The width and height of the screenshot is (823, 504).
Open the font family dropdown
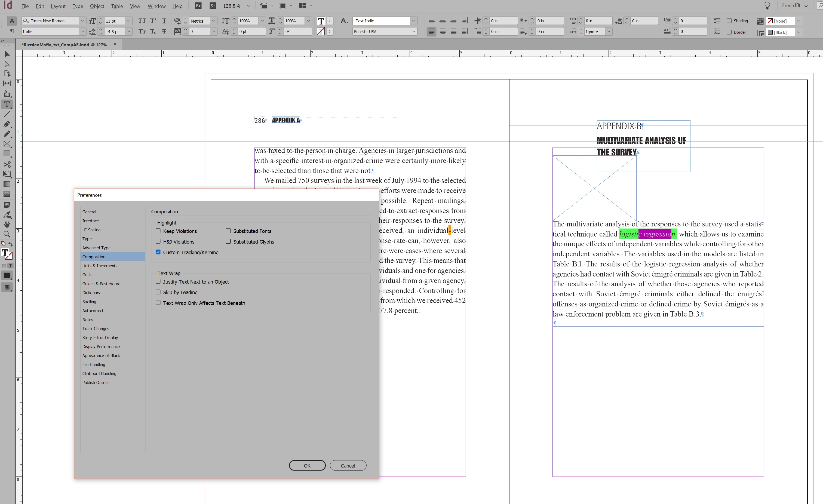coord(82,21)
